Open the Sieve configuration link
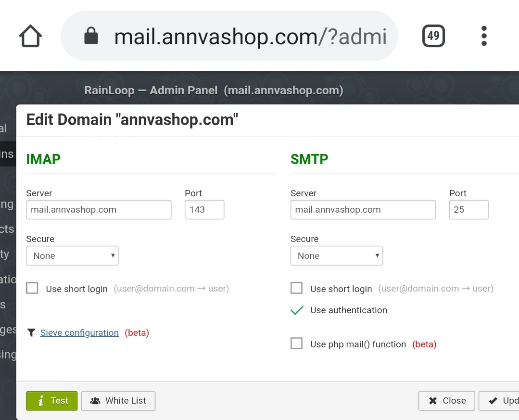 [79, 332]
